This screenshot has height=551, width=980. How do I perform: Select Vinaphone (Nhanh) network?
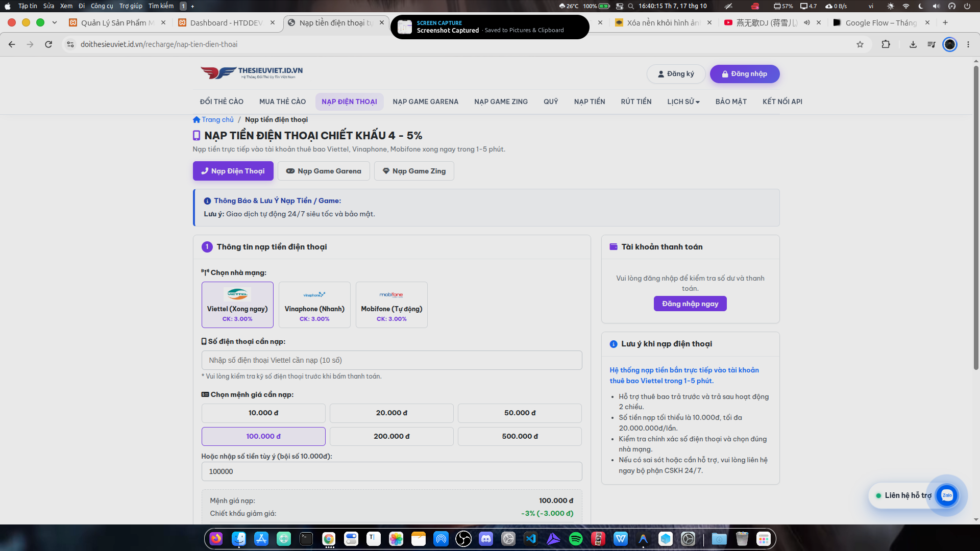(x=314, y=305)
